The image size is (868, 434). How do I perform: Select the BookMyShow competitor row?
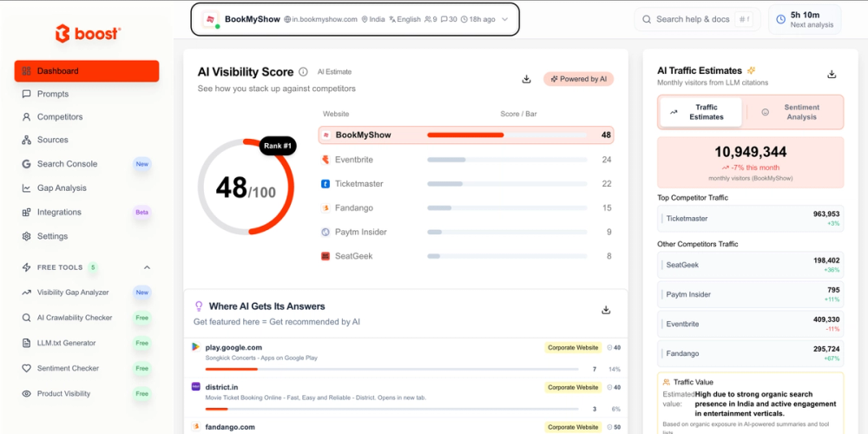tap(466, 135)
